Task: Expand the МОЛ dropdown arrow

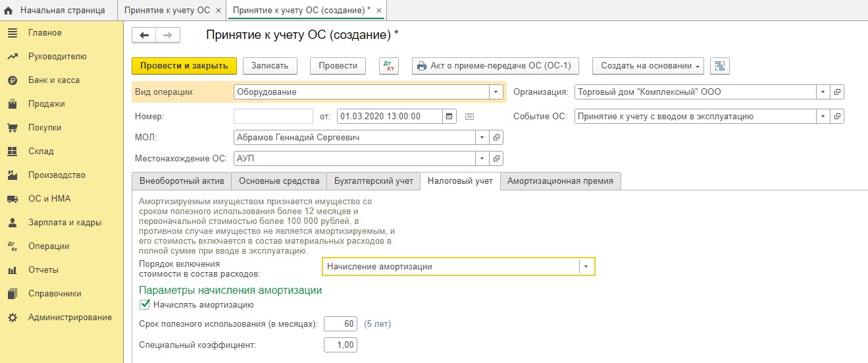Action: (x=482, y=138)
